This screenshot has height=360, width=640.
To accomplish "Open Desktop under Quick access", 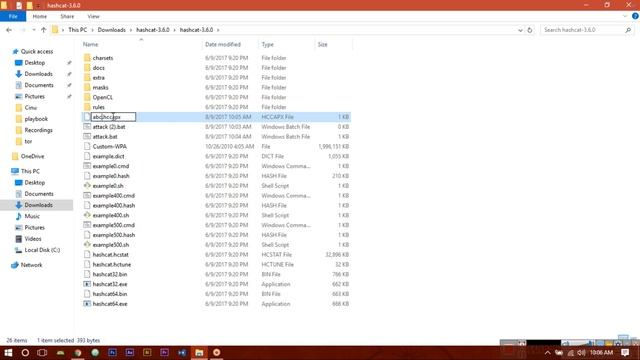I will click(35, 63).
